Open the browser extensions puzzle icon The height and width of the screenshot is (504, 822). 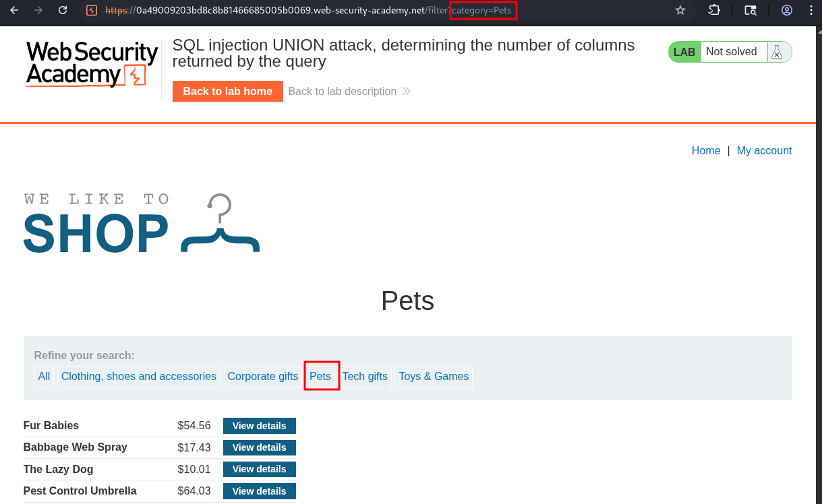pos(714,10)
